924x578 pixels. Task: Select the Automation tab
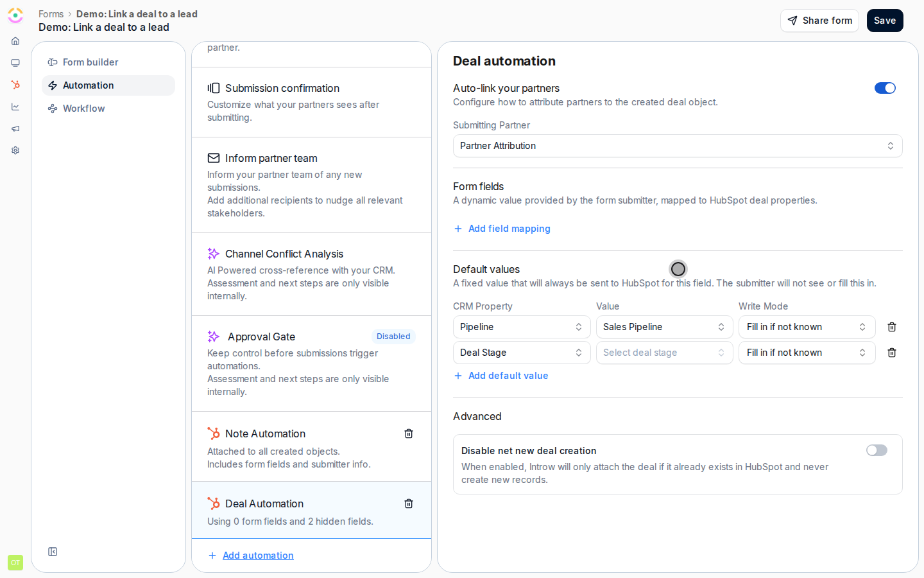click(108, 85)
